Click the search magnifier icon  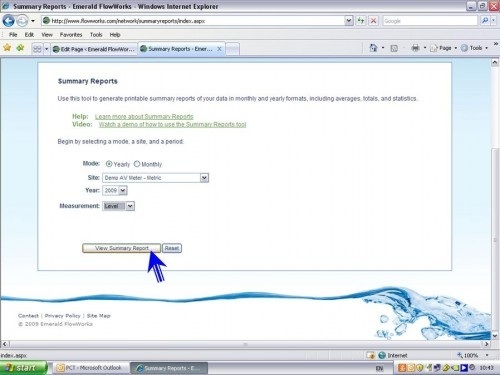point(485,21)
